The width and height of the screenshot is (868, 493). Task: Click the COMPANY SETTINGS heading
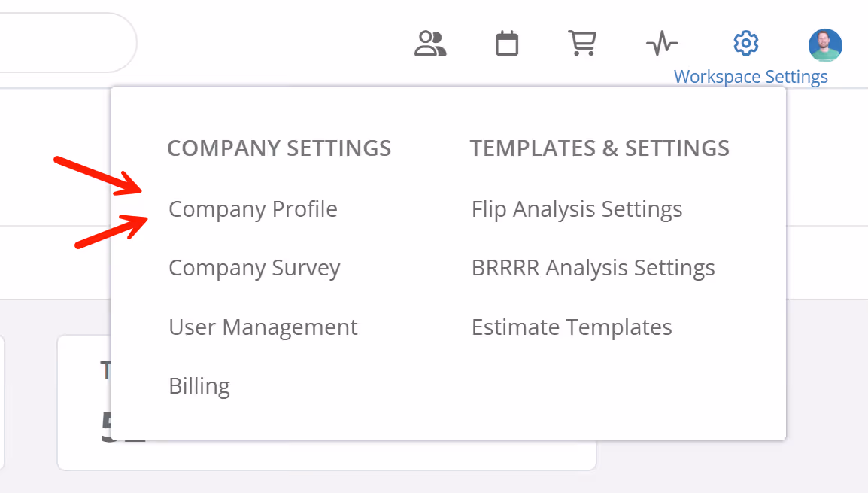coord(279,148)
